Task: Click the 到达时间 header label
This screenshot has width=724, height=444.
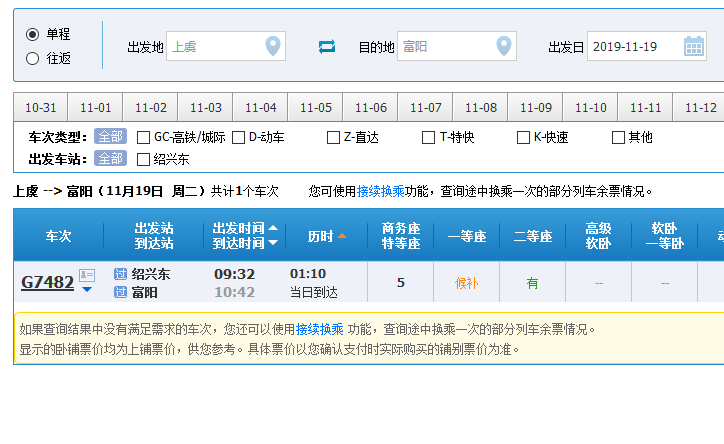Action: (238, 243)
